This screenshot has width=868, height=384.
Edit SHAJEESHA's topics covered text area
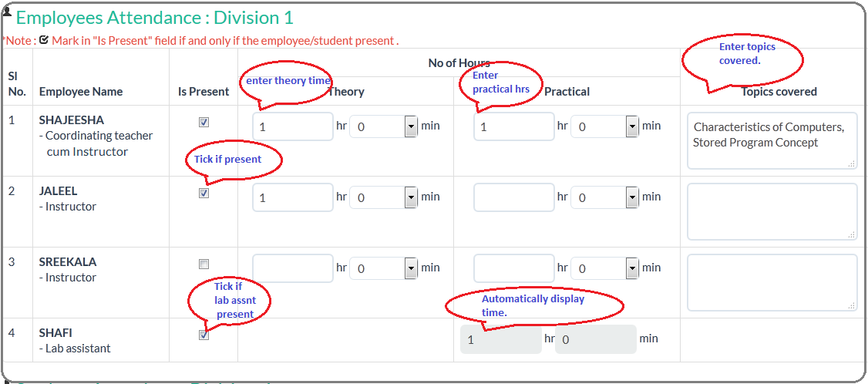click(772, 140)
